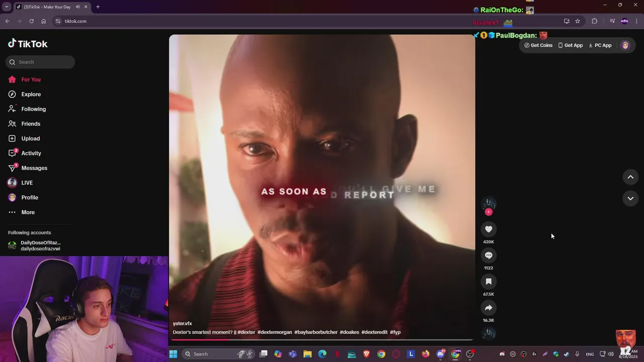Open Messages in sidebar
Screen dimensions: 644x362
click(28, 168)
